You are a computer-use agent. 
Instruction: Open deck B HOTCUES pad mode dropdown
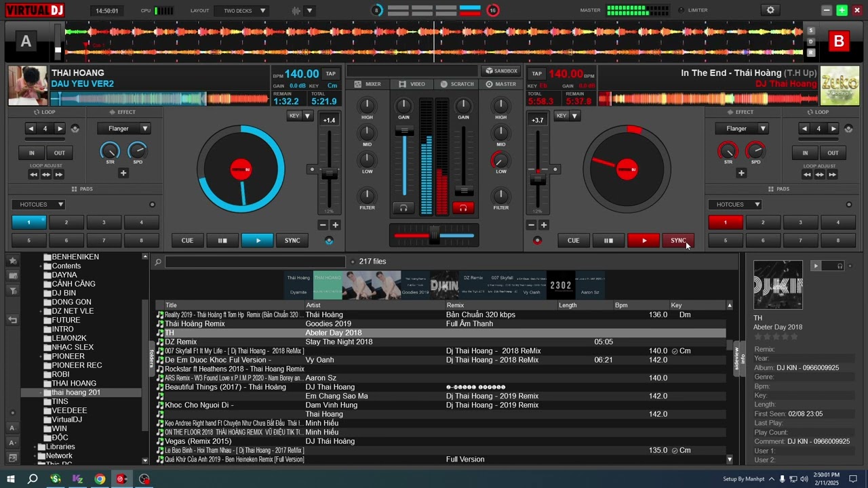coord(735,205)
